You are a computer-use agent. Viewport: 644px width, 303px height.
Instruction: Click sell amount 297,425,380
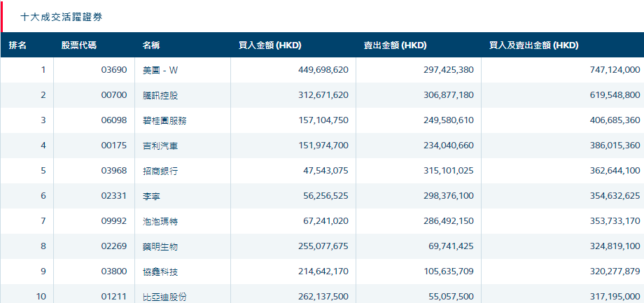[449, 70]
